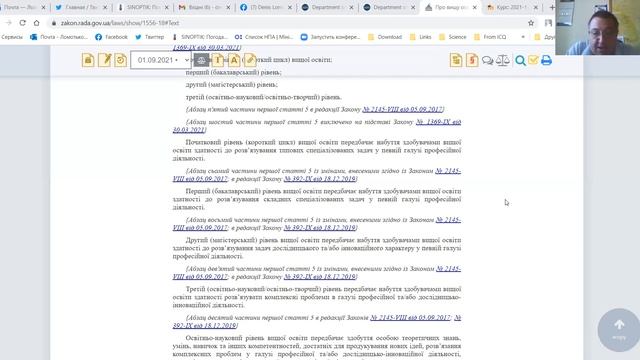Image resolution: width=640 pixels, height=360 pixels.
Task: Click the scroll-to-top arrow button
Action: click(x=619, y=330)
